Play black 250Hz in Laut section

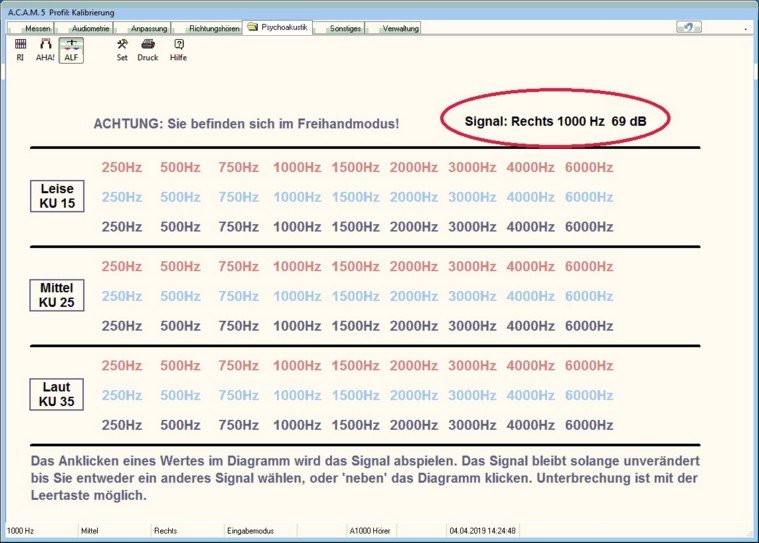[x=121, y=425]
